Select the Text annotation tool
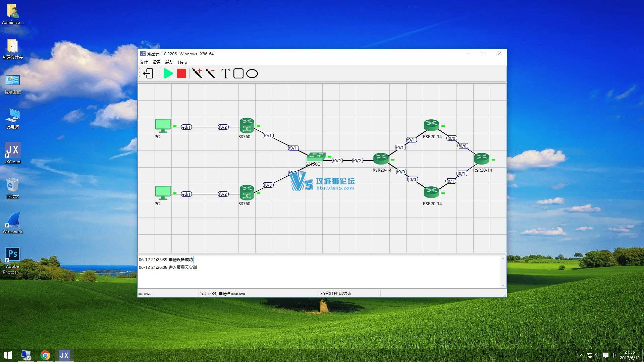The width and height of the screenshot is (644, 362). point(225,73)
